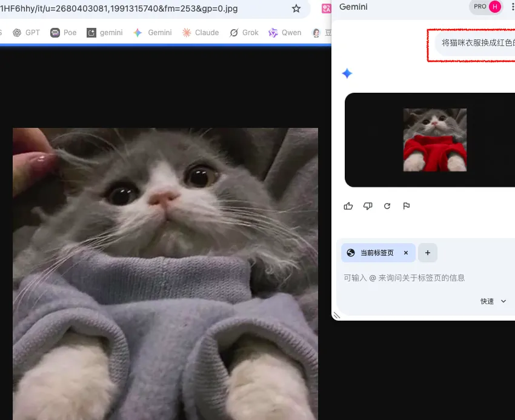
Task: Open the Qwen bookmark
Action: 285,33
